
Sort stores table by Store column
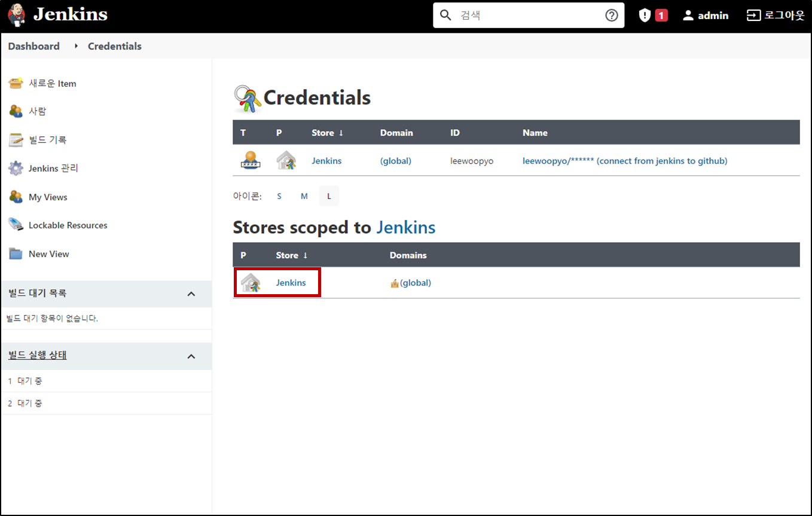coord(292,255)
